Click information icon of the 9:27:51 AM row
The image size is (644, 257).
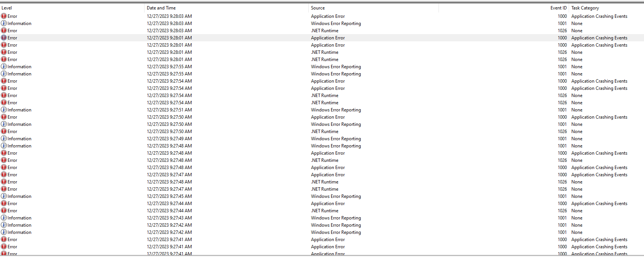coord(4,110)
